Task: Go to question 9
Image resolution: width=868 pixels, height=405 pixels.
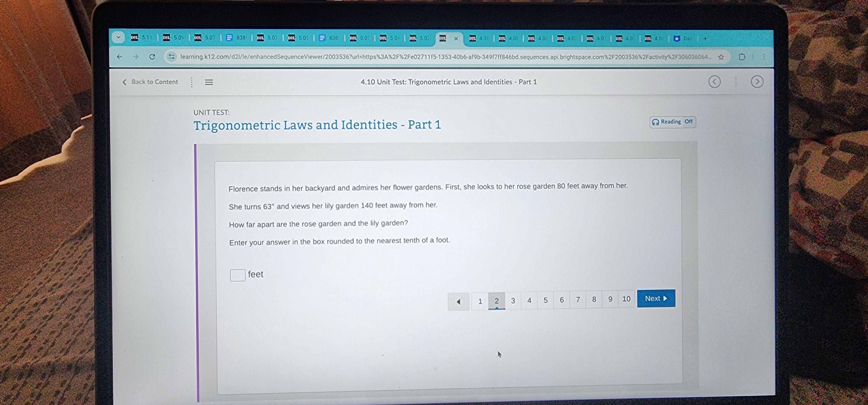Action: tap(610, 299)
